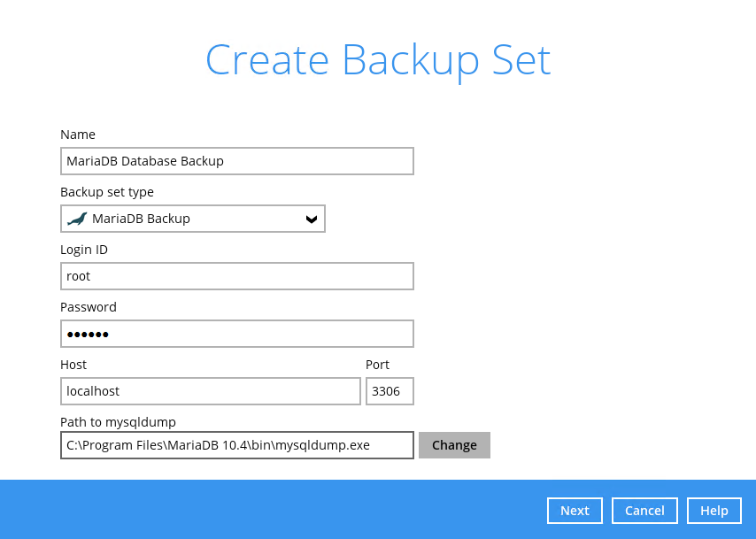Click the "Login ID" label
Image resolution: width=756 pixels, height=539 pixels.
click(84, 250)
